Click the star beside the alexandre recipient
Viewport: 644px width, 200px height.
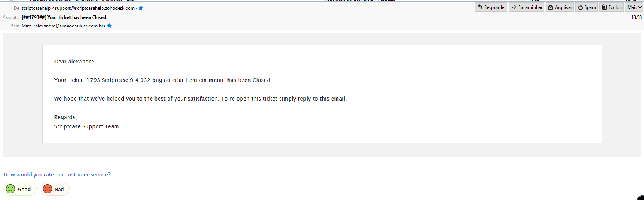pyautogui.click(x=109, y=26)
